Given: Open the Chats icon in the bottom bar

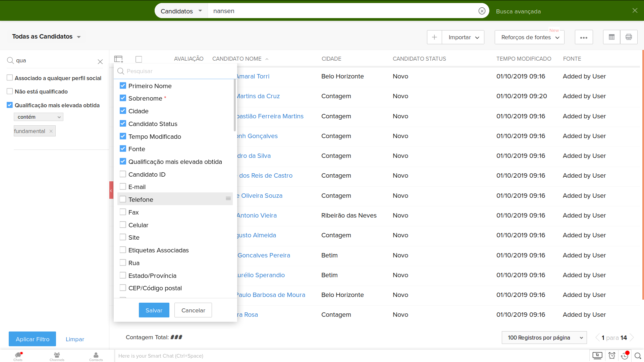Looking at the screenshot, I should (18, 356).
